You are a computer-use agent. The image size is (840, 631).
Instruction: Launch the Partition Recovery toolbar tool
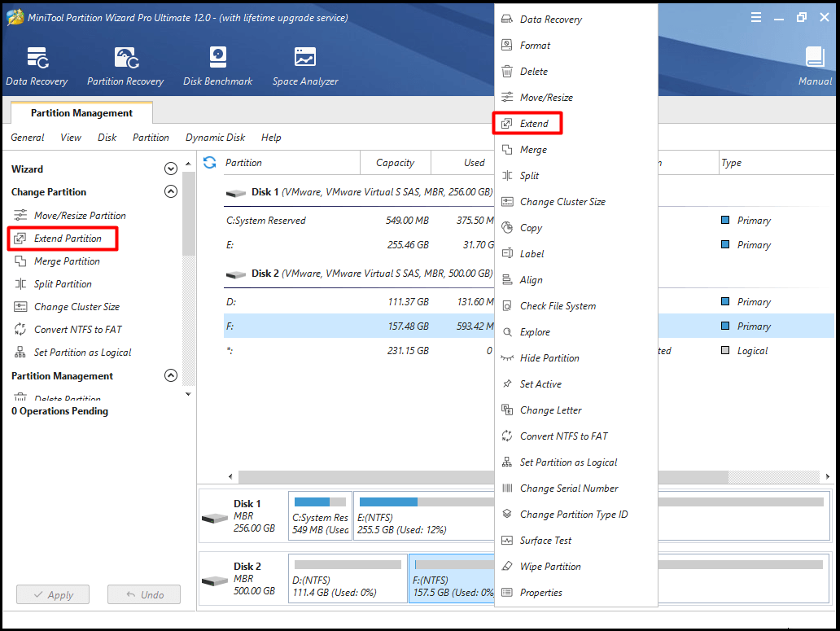pos(125,67)
